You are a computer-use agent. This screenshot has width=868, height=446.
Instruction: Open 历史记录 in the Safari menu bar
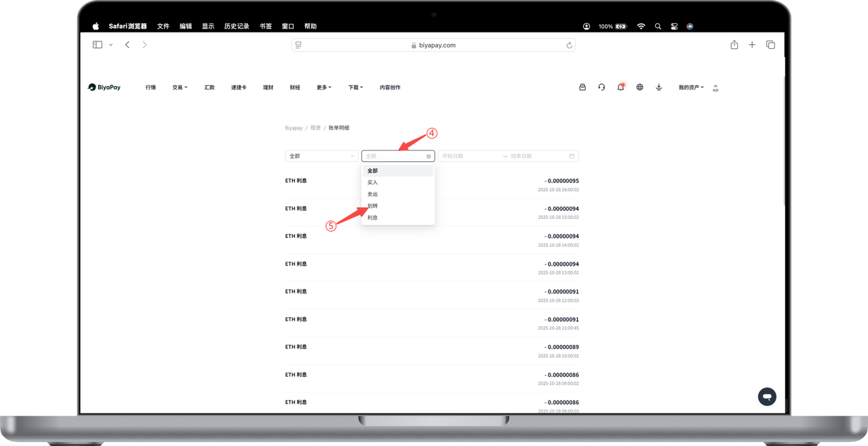click(x=237, y=26)
